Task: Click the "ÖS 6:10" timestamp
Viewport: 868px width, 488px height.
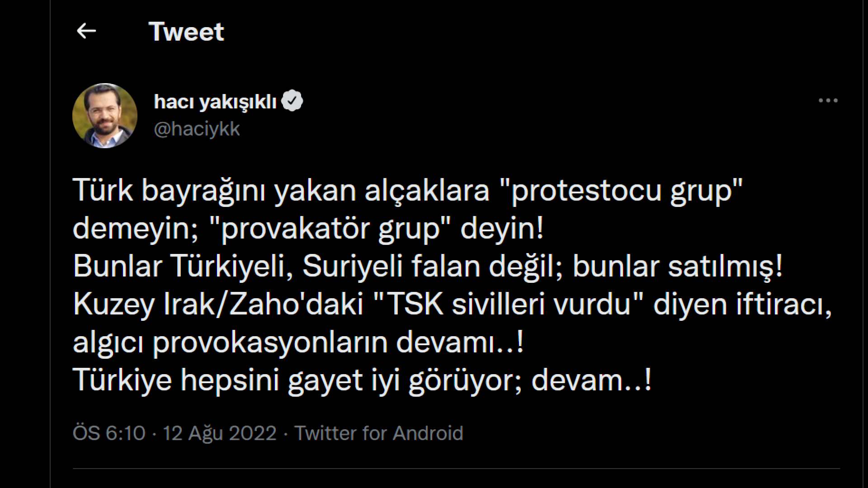Action: 109,433
